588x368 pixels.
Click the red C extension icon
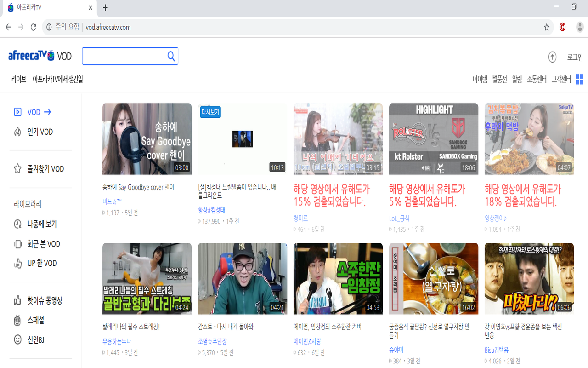[562, 27]
